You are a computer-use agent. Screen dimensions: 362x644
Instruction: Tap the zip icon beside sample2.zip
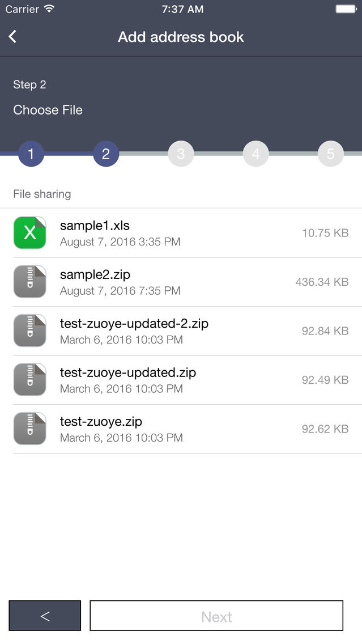[x=29, y=282]
